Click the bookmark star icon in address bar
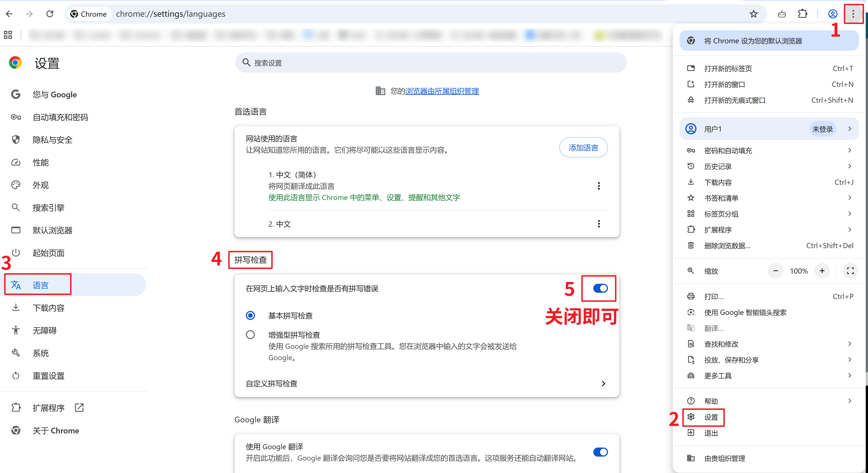Image resolution: width=868 pixels, height=473 pixels. [x=753, y=14]
